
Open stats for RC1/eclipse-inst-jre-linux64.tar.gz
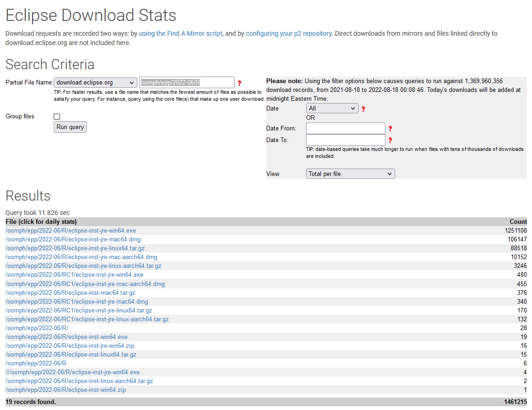(79, 311)
